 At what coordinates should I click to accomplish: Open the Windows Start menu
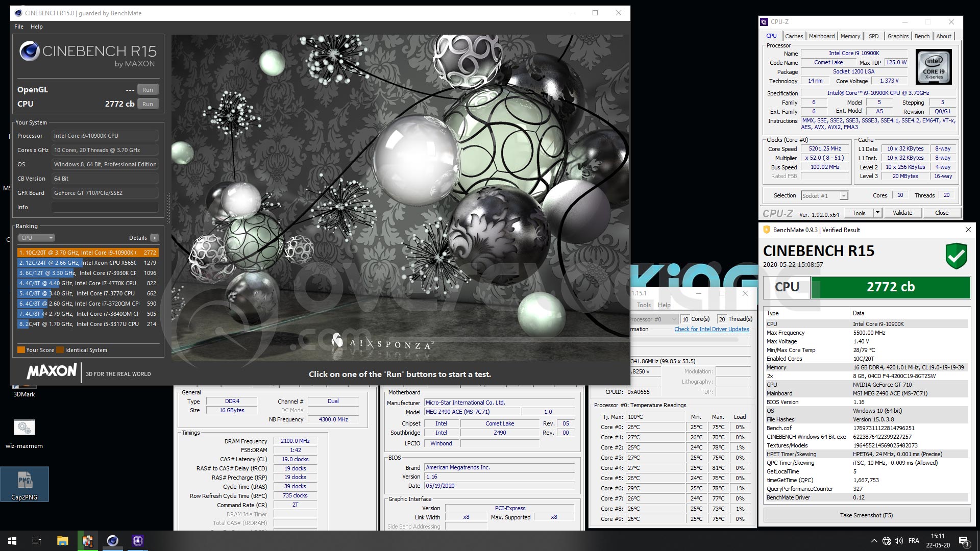12,541
